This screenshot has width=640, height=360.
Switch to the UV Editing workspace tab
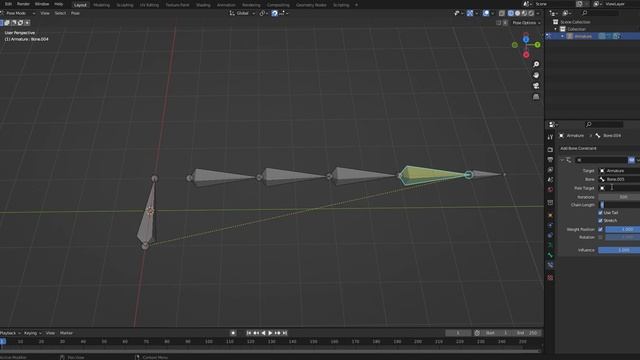point(149,5)
